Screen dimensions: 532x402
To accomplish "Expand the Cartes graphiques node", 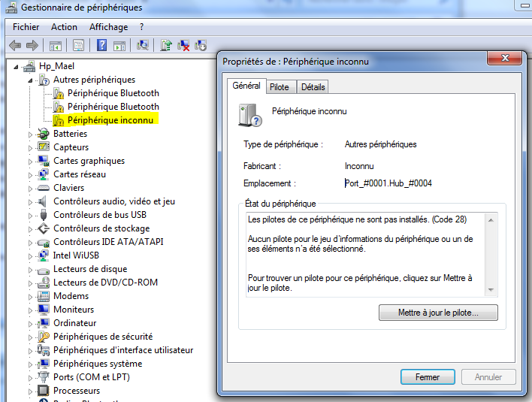I will click(31, 161).
